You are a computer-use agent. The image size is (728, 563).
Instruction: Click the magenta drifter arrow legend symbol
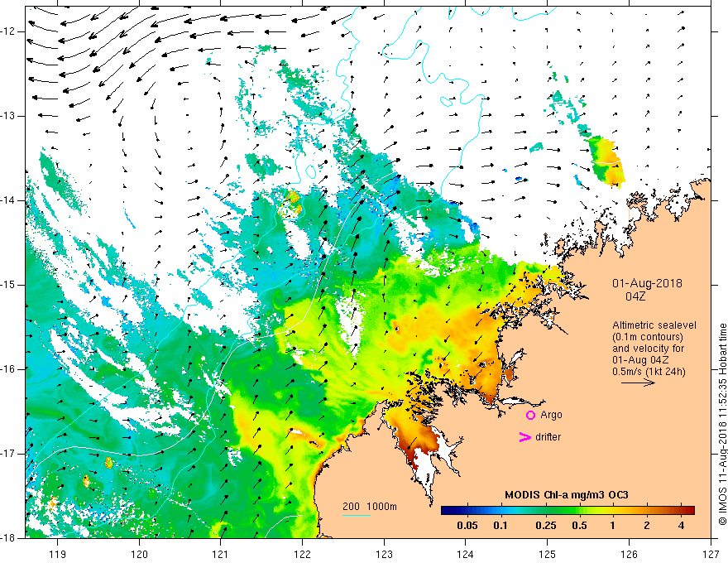tap(524, 436)
